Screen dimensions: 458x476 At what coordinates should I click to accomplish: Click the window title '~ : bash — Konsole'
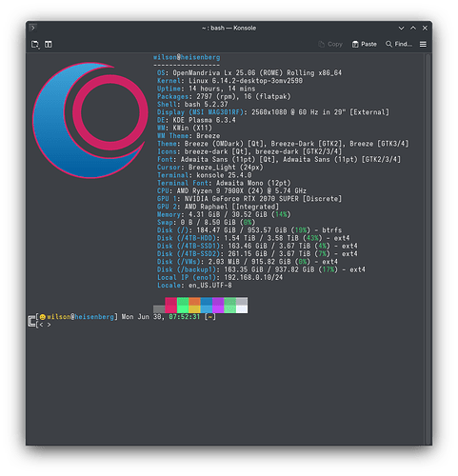click(x=229, y=28)
